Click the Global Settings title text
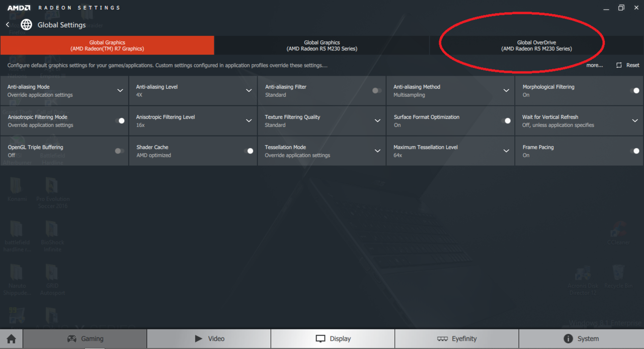 click(61, 25)
